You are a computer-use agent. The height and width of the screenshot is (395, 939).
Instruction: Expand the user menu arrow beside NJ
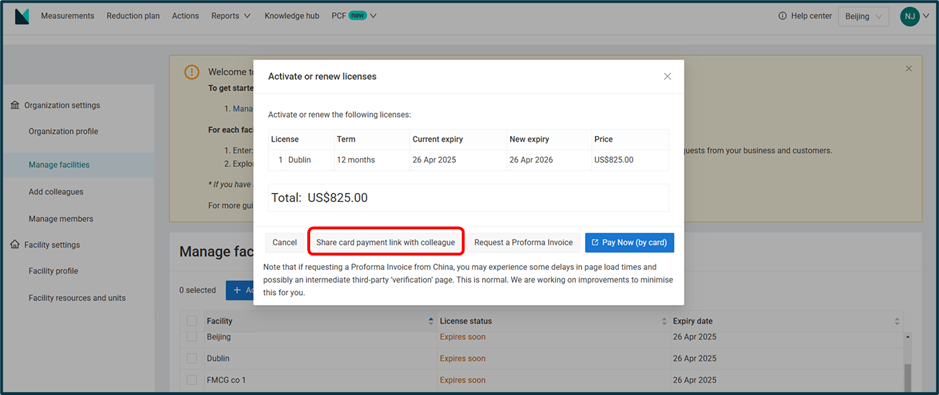pos(926,17)
